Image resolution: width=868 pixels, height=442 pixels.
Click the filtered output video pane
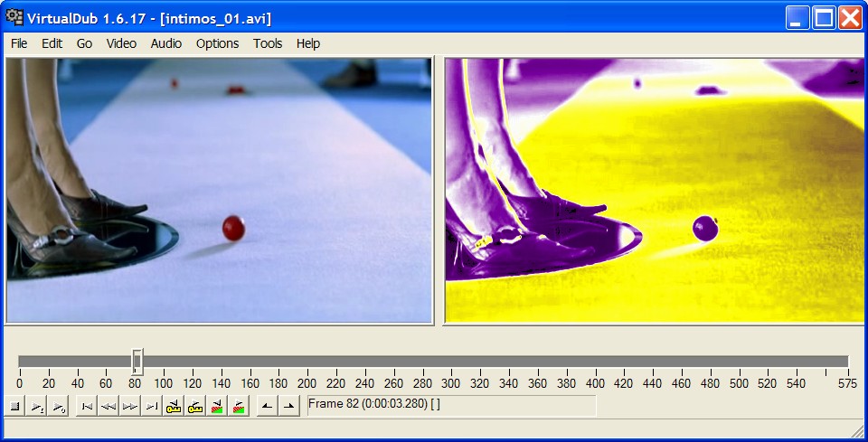click(655, 191)
